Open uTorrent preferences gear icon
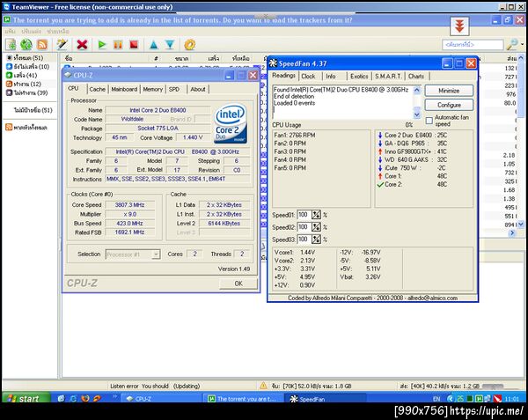 point(189,44)
